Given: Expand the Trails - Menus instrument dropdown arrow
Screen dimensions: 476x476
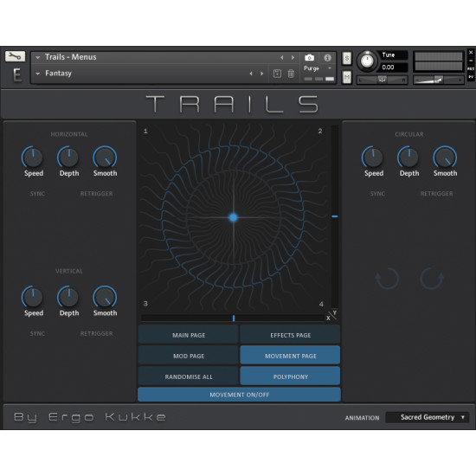Looking at the screenshot, I should pos(37,57).
